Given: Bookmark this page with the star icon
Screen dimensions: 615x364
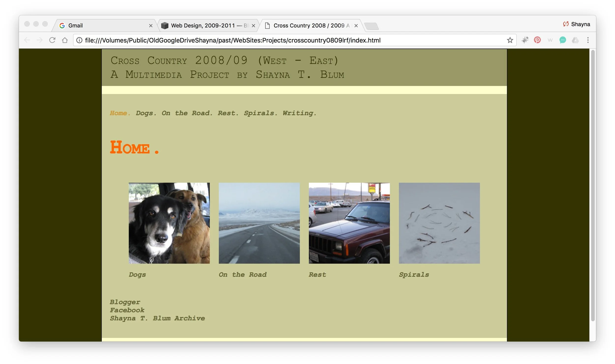Looking at the screenshot, I should point(510,40).
